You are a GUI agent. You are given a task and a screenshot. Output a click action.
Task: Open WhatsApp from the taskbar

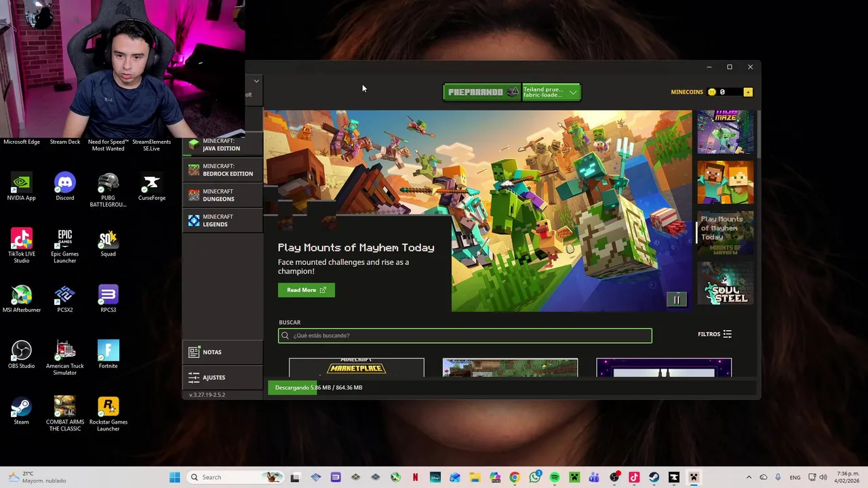pyautogui.click(x=535, y=477)
